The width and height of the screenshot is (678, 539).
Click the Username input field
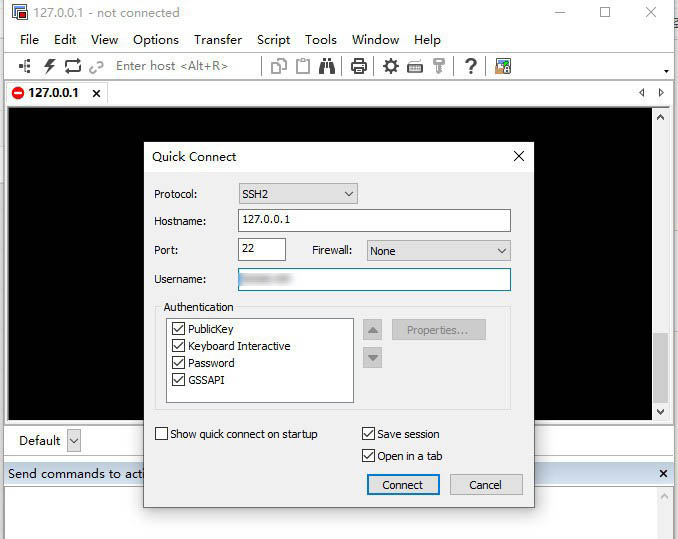point(374,279)
